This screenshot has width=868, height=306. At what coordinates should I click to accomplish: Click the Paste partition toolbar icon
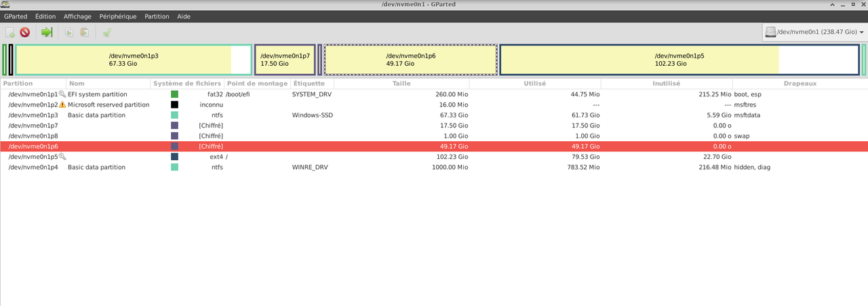coord(84,32)
